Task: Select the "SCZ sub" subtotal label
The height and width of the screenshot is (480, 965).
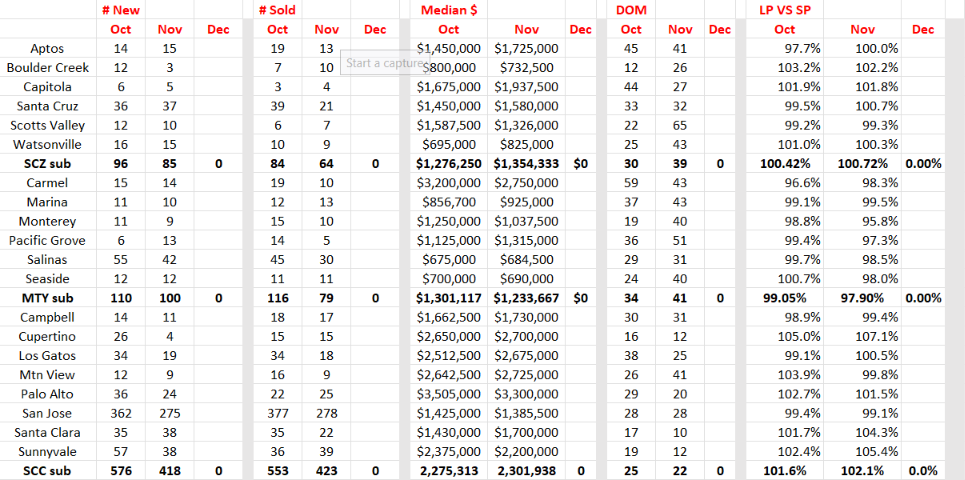Action: (x=47, y=163)
